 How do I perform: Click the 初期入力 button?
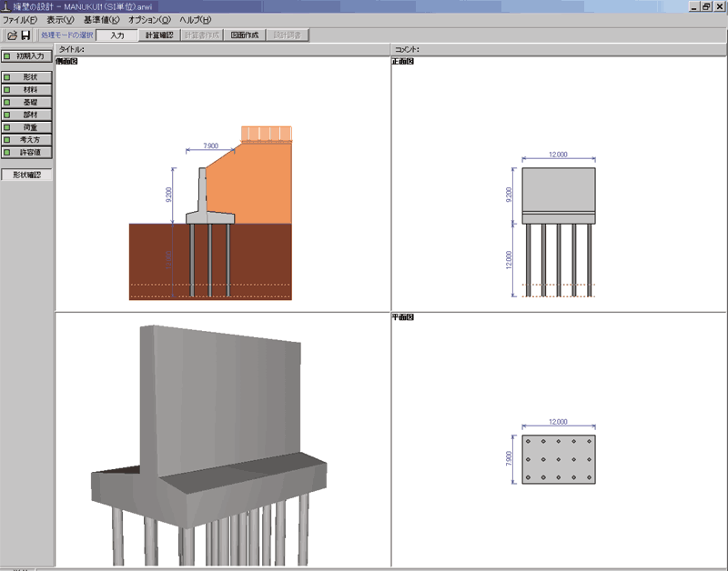click(x=26, y=55)
